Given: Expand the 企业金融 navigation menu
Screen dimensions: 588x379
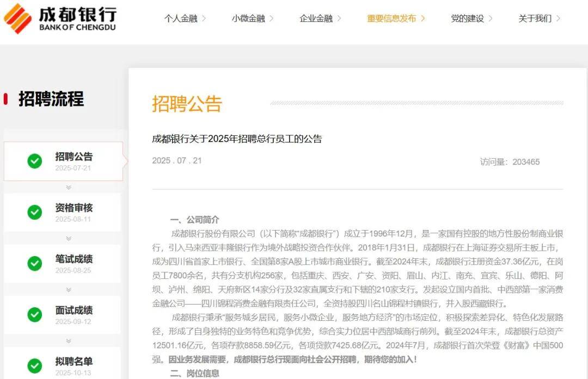Looking at the screenshot, I should pos(320,18).
